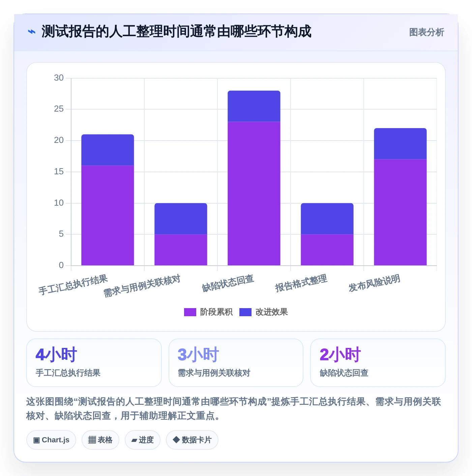The height and width of the screenshot is (476, 472).
Task: Click the 需求与用例关联核对 axis label
Action: coord(142,286)
